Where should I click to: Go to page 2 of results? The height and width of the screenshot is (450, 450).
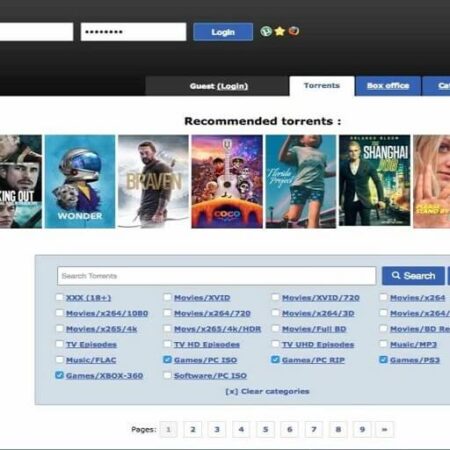tap(193, 429)
